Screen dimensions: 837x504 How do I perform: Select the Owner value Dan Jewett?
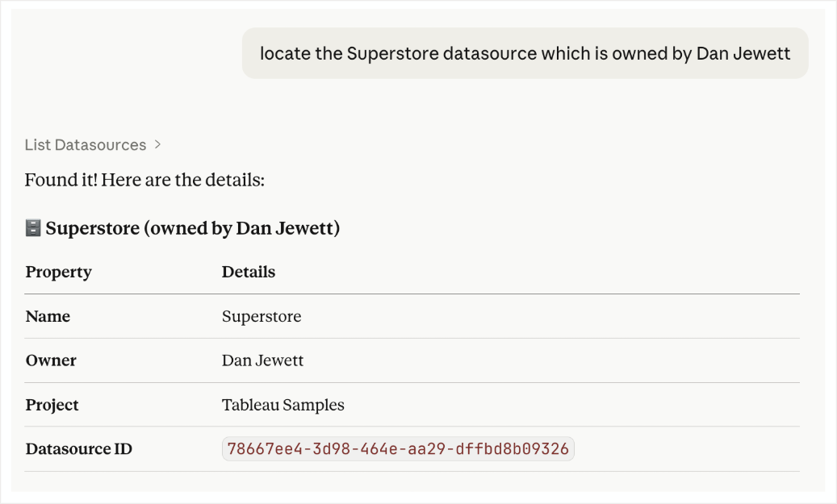coord(262,360)
